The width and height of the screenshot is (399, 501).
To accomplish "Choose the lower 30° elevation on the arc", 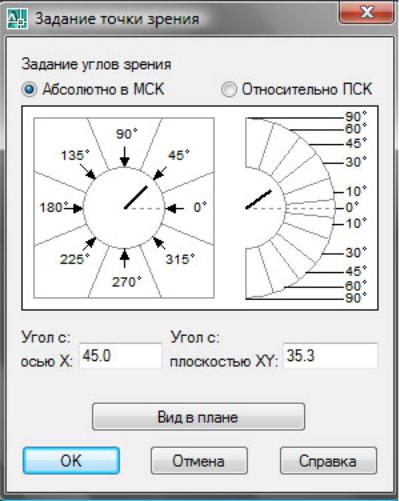I will [356, 252].
